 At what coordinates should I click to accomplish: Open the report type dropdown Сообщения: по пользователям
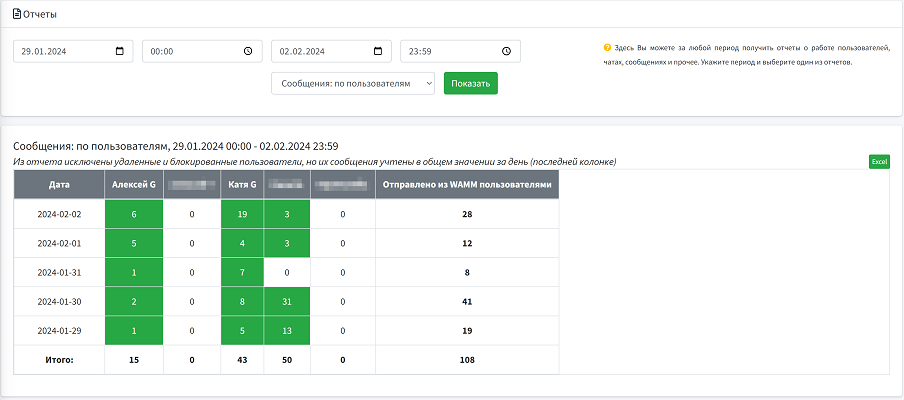[353, 84]
